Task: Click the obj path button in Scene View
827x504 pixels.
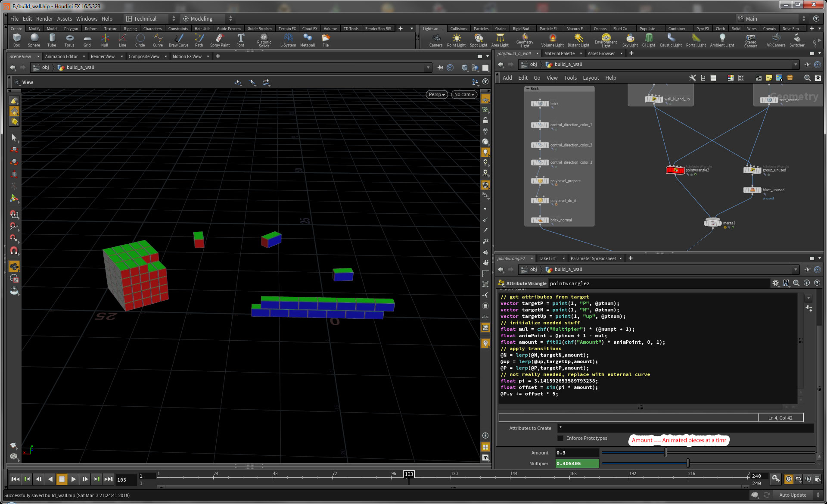Action: 42,68
